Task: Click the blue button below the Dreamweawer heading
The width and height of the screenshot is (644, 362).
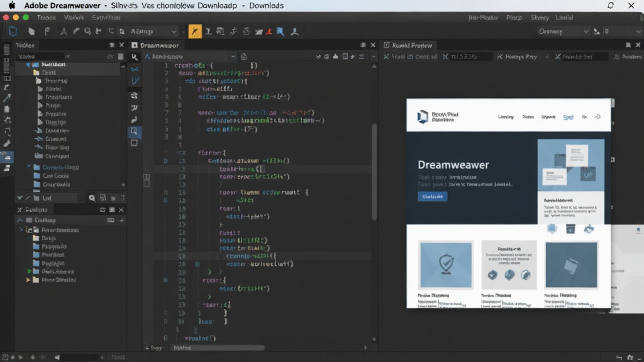Action: point(433,197)
